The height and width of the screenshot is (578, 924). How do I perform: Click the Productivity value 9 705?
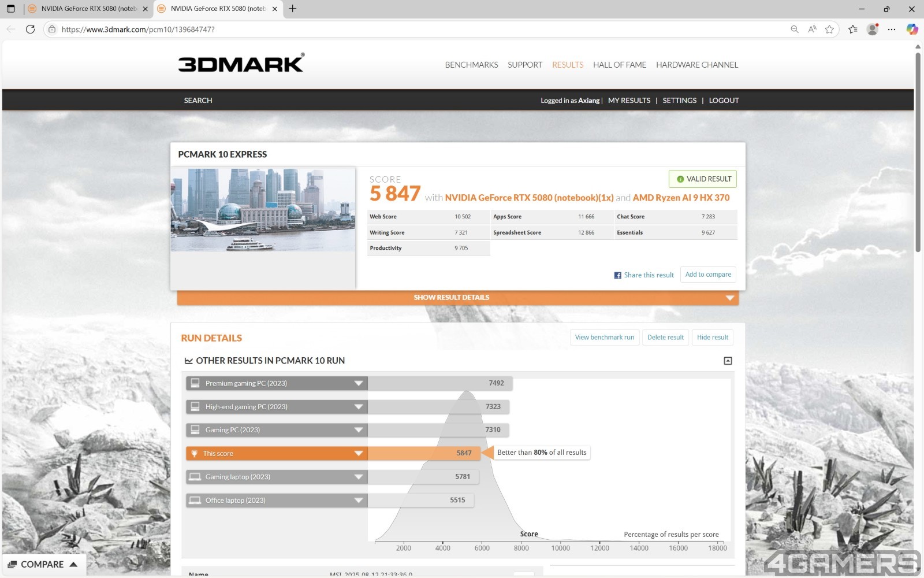tap(461, 248)
